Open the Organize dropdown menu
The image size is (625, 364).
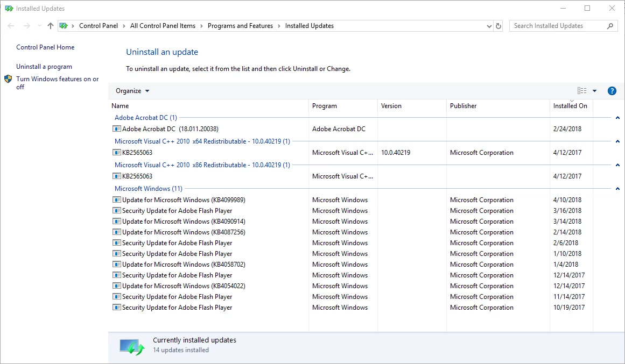click(x=132, y=91)
